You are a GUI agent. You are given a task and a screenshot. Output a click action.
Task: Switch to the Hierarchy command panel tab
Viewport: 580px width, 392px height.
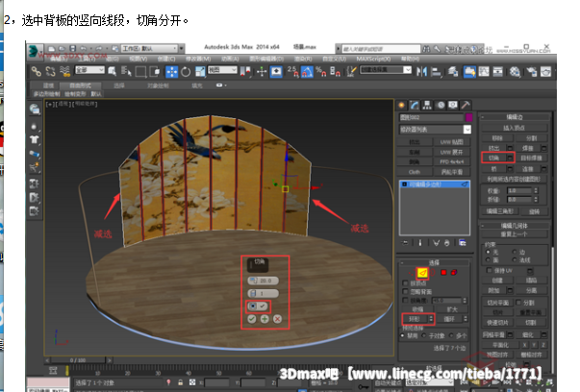pyautogui.click(x=427, y=106)
